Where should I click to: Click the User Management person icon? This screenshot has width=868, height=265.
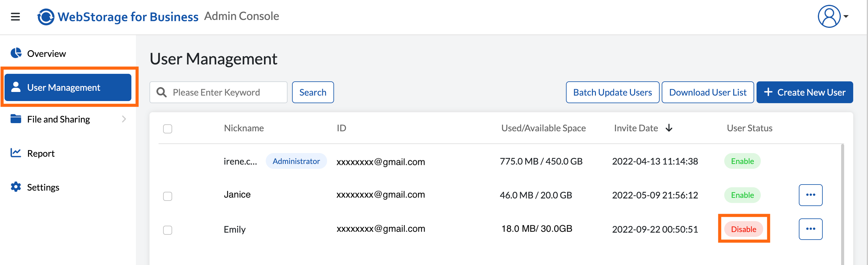16,87
